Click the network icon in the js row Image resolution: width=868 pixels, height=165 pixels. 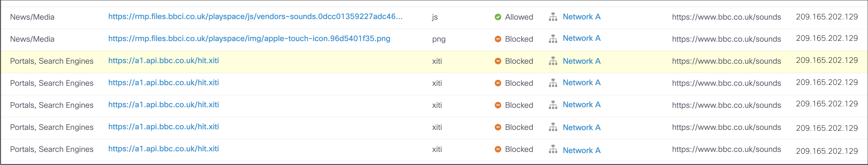(553, 17)
